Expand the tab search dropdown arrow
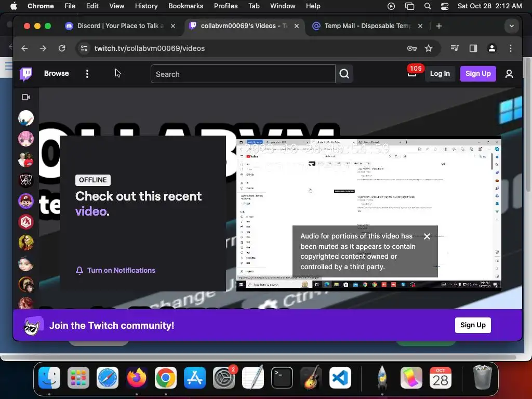 coord(512,26)
